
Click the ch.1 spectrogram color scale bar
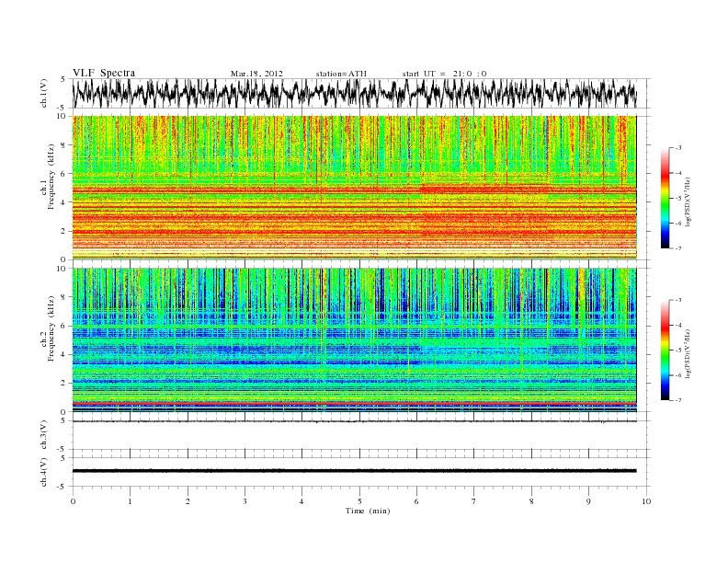click(665, 198)
